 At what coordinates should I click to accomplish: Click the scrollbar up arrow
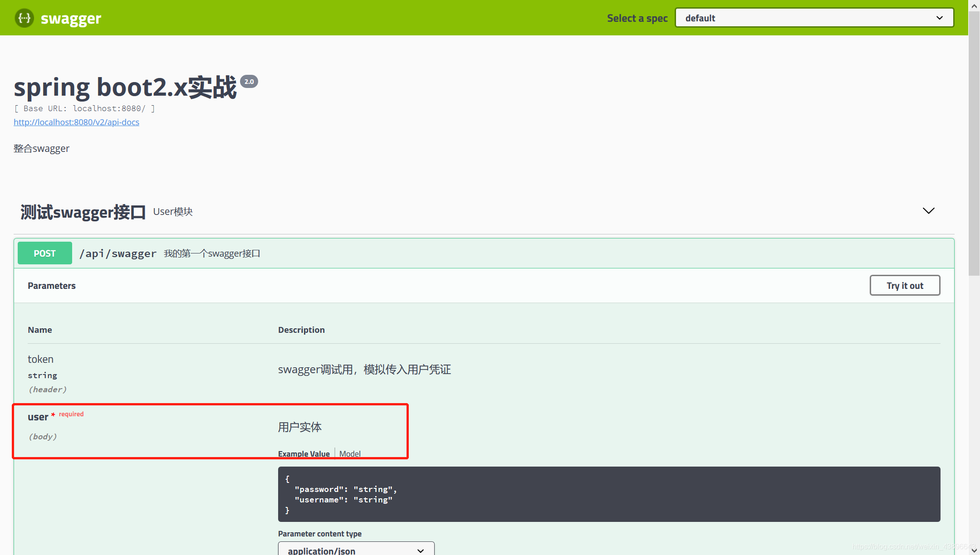click(974, 5)
